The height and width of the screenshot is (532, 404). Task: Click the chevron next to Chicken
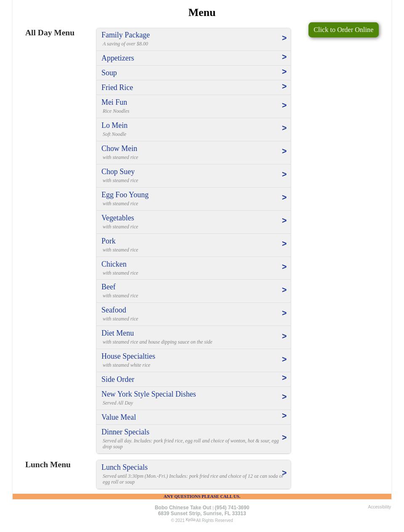point(284,267)
